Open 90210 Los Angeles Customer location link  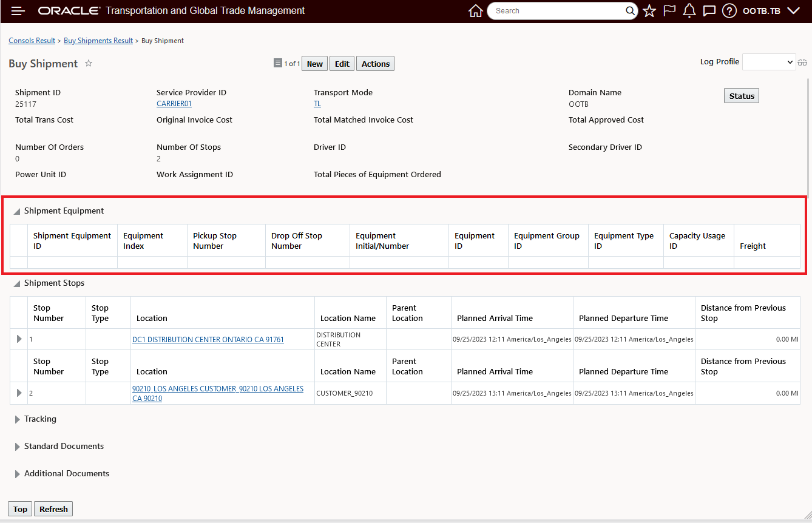tap(218, 393)
